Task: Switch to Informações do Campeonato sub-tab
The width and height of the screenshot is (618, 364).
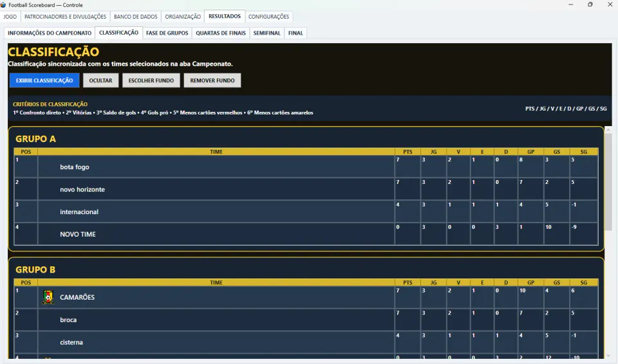Action: [50, 33]
